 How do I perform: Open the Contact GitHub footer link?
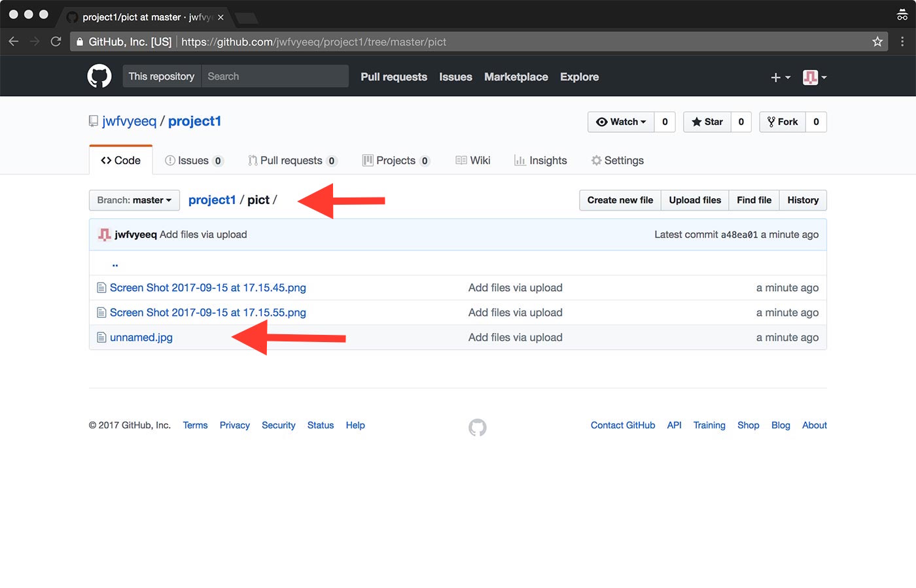tap(623, 425)
